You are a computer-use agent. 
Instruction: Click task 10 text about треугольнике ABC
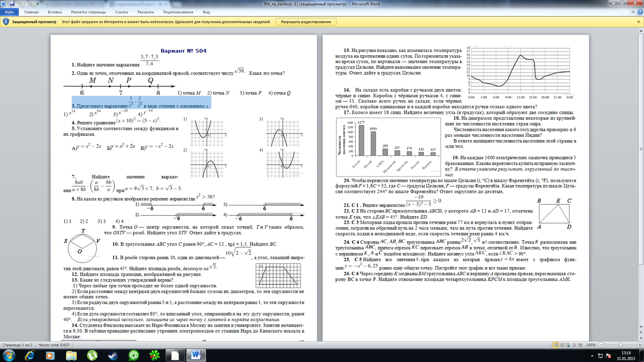tap(195, 244)
